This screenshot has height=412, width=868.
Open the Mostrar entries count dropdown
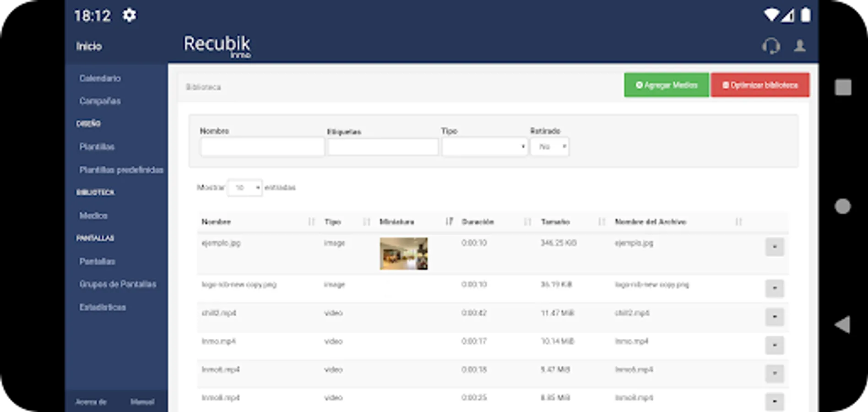tap(244, 188)
